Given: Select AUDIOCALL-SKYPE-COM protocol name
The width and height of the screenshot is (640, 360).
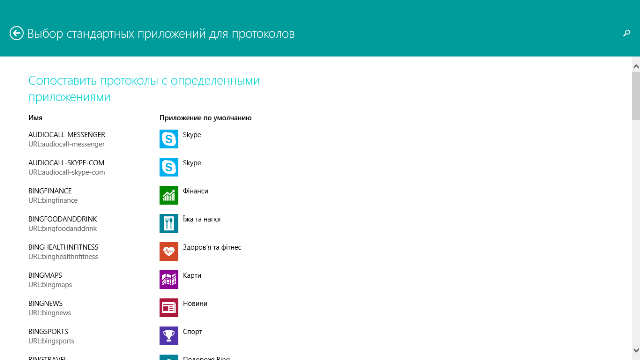Looking at the screenshot, I should coord(67,162).
